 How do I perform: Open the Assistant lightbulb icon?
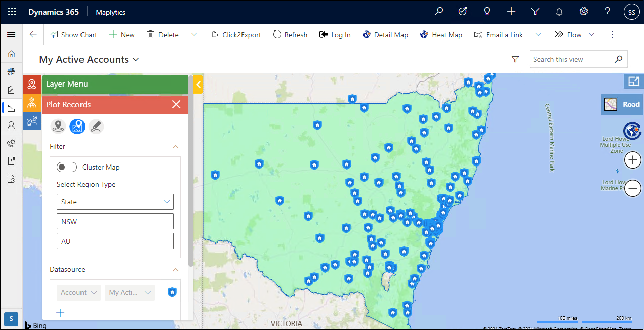[487, 12]
